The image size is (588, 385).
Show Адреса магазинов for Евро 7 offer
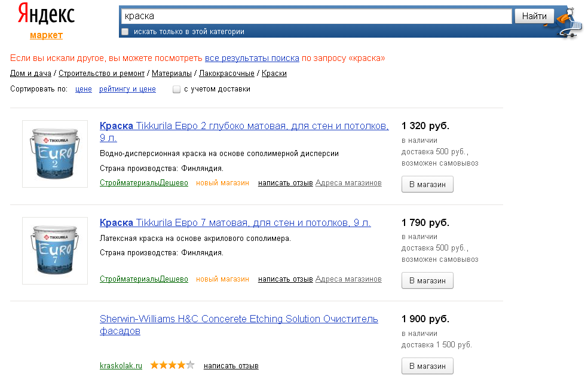[x=348, y=279]
